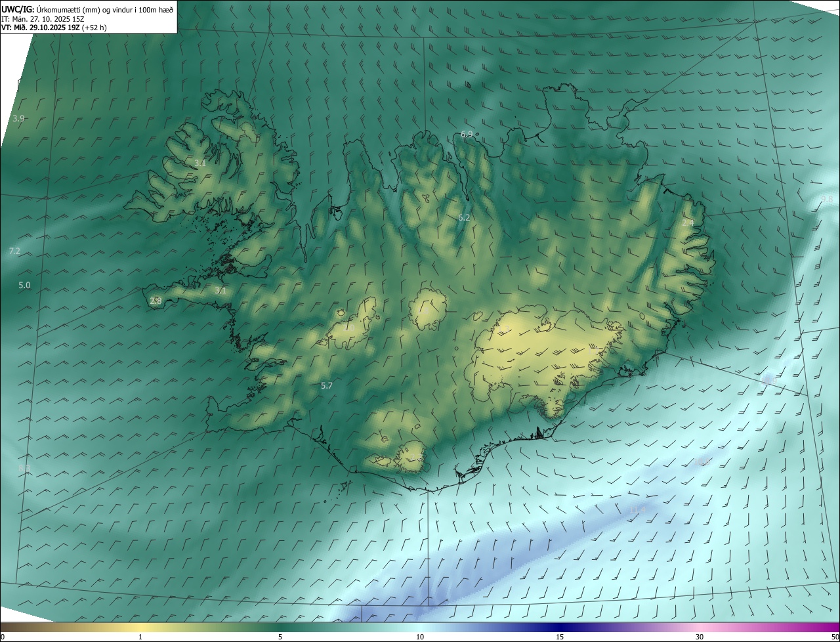
Task: Click the color scale tick label 15
Action: (560, 637)
